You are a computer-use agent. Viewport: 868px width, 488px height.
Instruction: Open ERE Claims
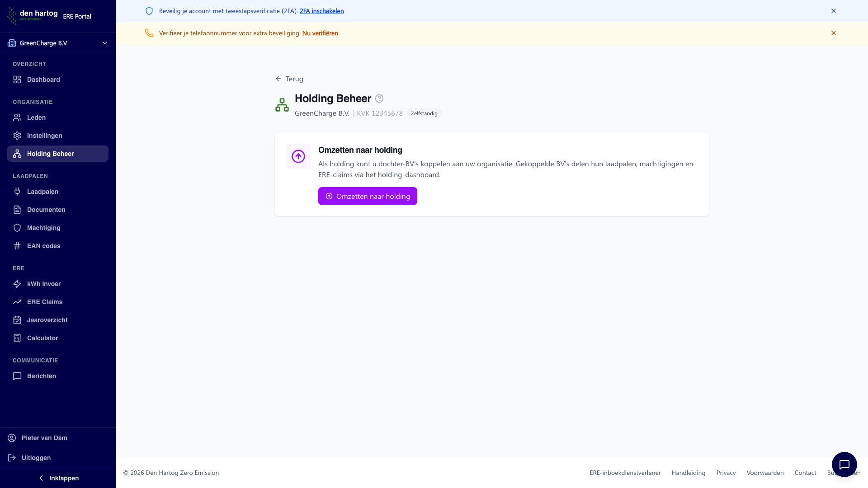click(58, 302)
